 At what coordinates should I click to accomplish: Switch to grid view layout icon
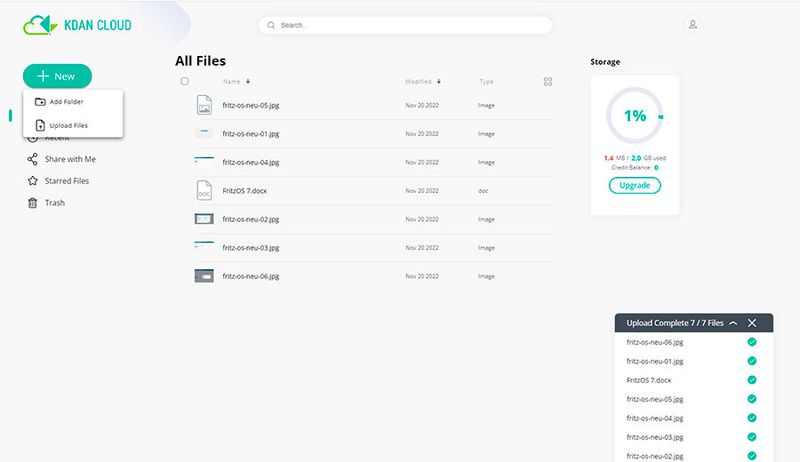pos(547,82)
